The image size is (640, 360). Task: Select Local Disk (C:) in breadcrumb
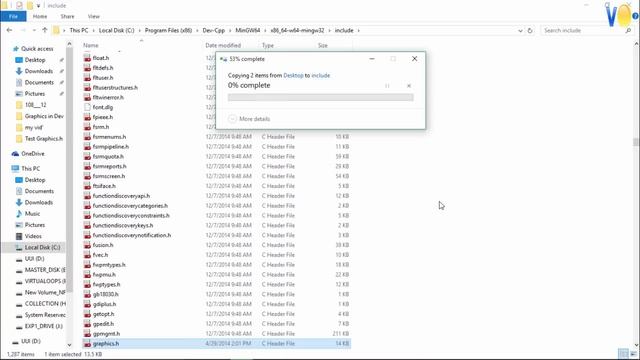click(116, 30)
